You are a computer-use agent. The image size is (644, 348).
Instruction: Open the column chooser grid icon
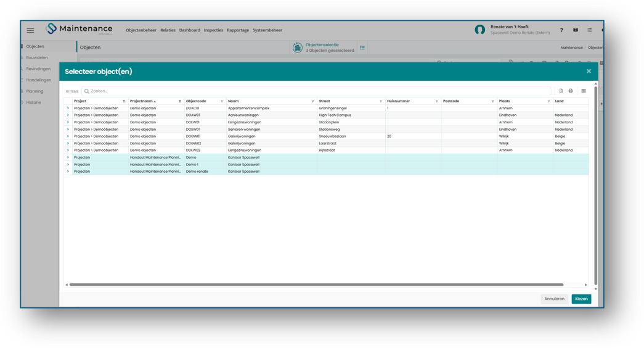click(x=583, y=91)
